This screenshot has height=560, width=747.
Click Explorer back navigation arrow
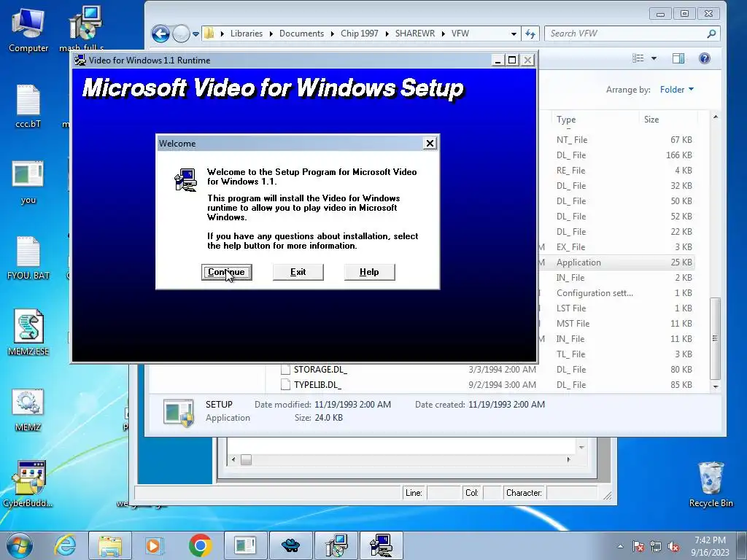coord(160,34)
